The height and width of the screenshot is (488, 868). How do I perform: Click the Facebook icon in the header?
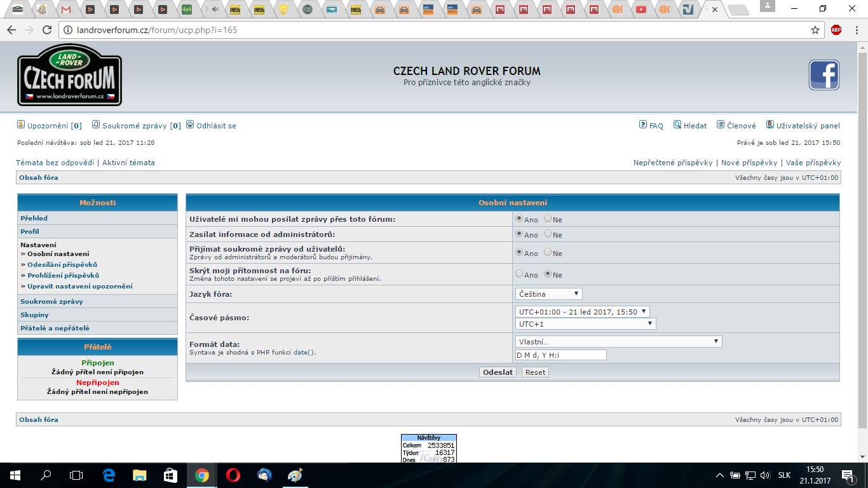824,75
